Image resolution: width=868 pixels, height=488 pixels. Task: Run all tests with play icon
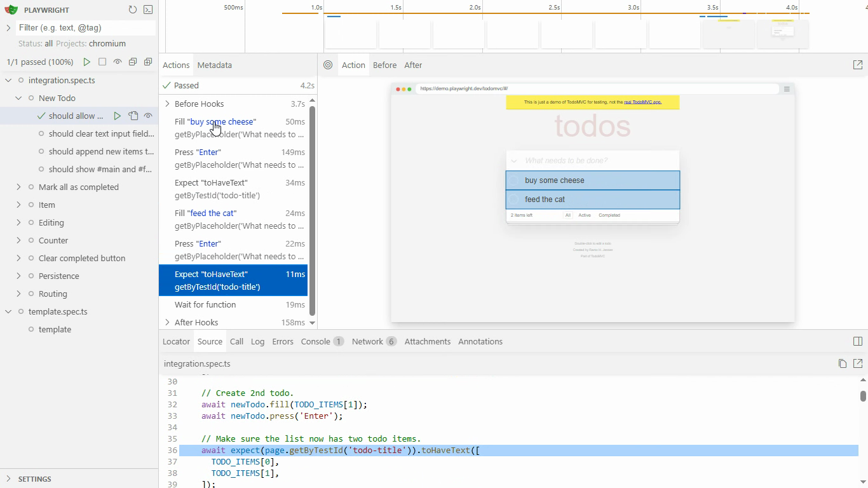[x=86, y=62]
